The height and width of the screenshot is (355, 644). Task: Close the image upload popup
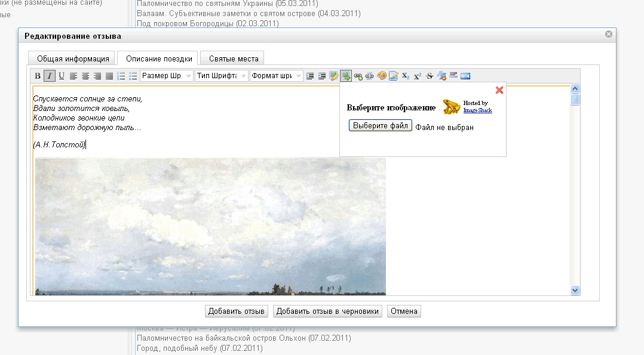tap(499, 90)
